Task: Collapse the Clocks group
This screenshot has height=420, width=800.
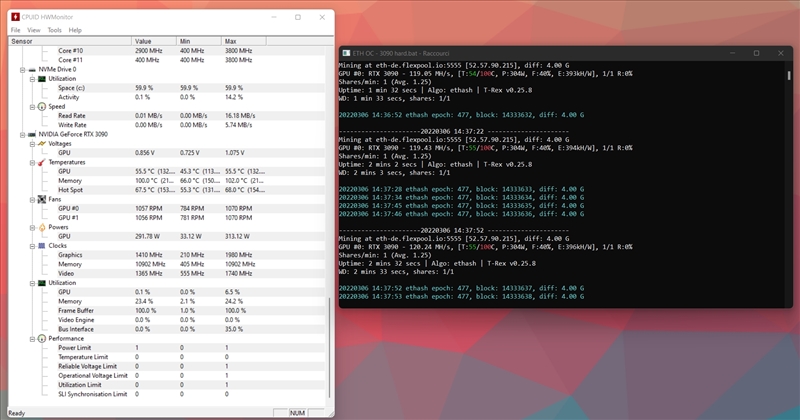Action: click(32, 246)
